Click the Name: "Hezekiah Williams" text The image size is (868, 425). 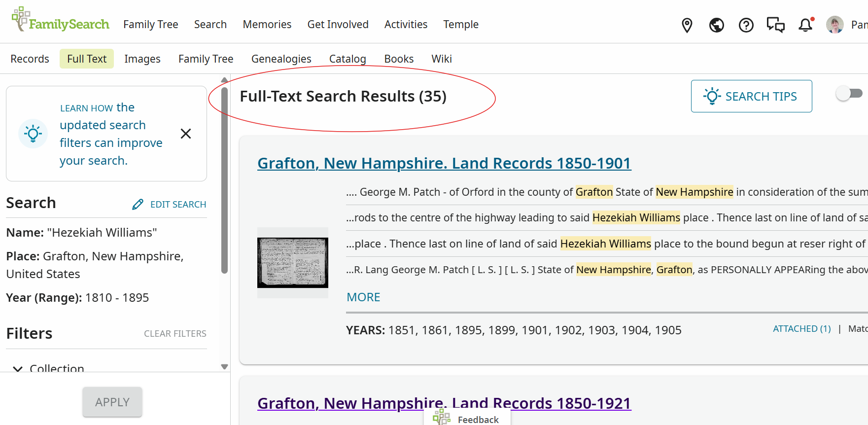coord(81,232)
